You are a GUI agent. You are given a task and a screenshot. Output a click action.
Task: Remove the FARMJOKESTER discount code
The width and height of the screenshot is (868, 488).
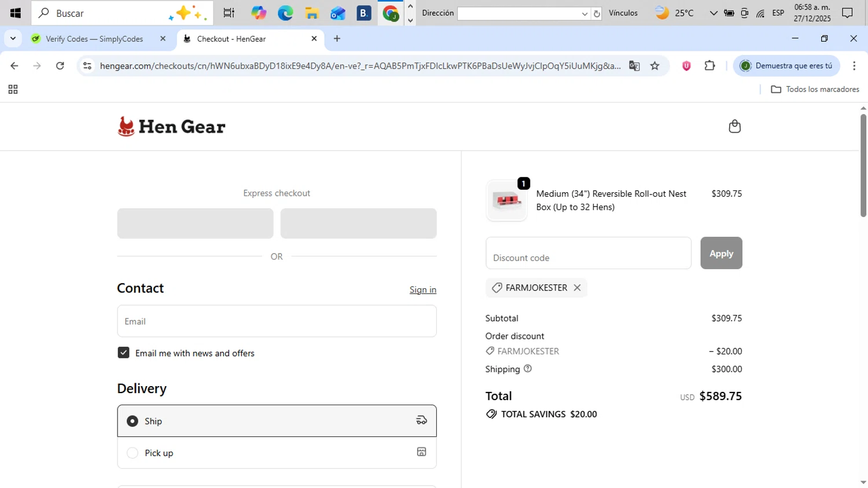577,288
